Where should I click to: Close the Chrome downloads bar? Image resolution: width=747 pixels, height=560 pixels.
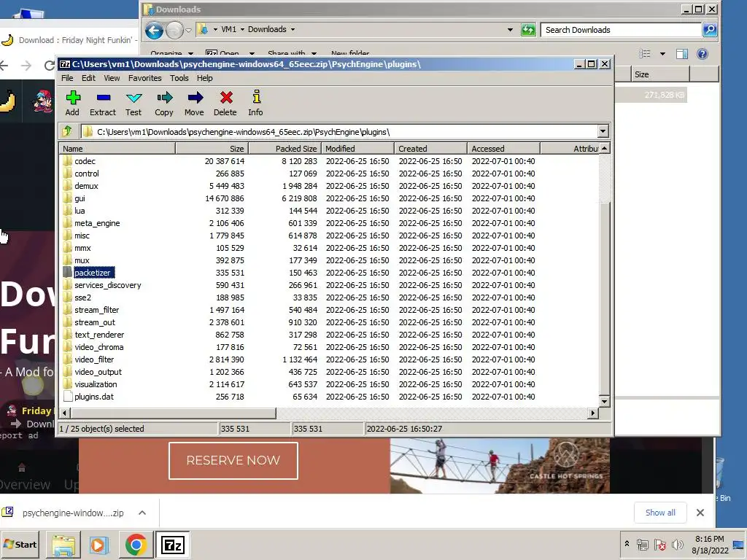coord(700,513)
